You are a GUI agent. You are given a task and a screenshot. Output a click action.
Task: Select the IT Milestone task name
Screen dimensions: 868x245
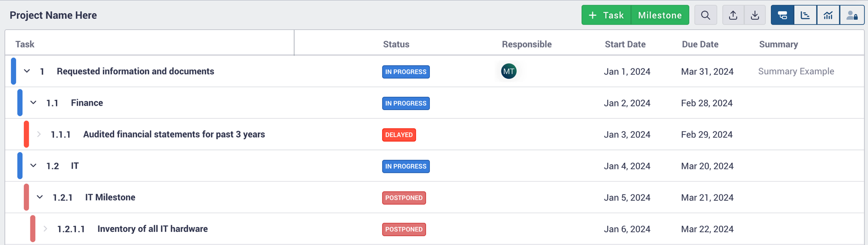tap(110, 197)
